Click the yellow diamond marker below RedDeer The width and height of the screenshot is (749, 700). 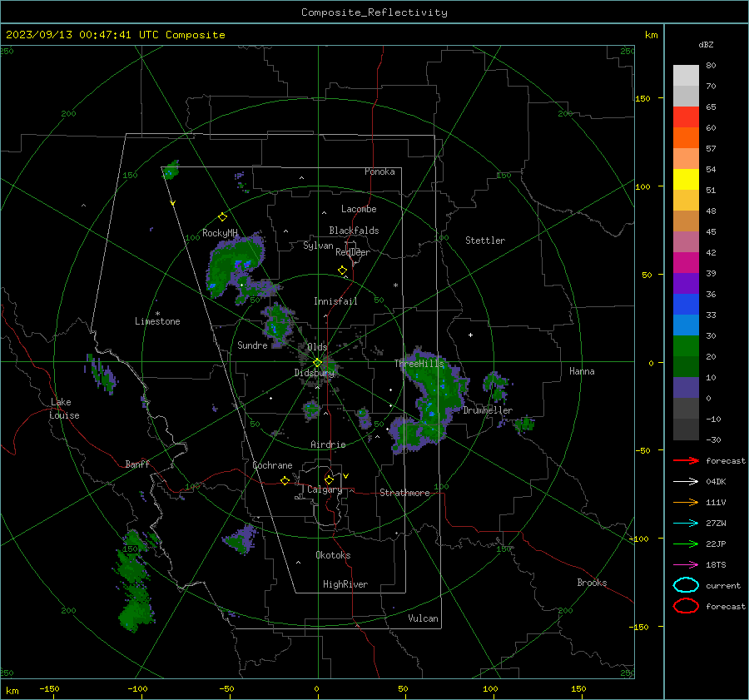tap(342, 271)
